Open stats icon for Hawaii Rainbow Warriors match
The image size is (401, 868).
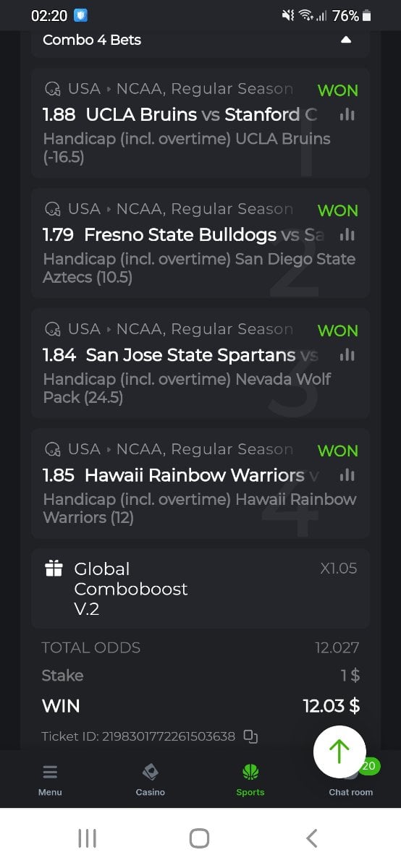point(347,475)
